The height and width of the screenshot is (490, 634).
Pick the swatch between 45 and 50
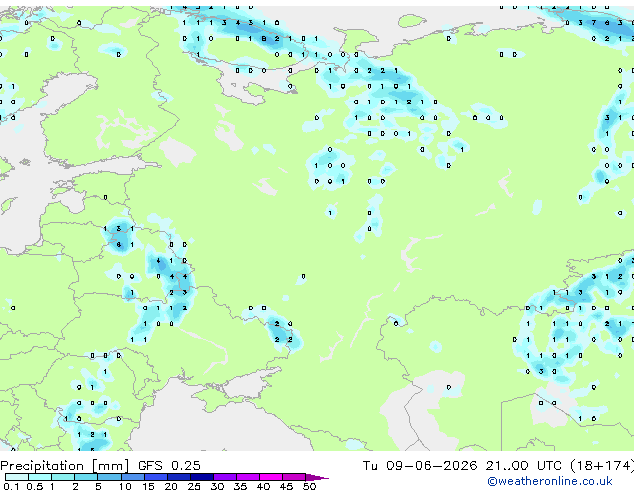click(x=294, y=477)
